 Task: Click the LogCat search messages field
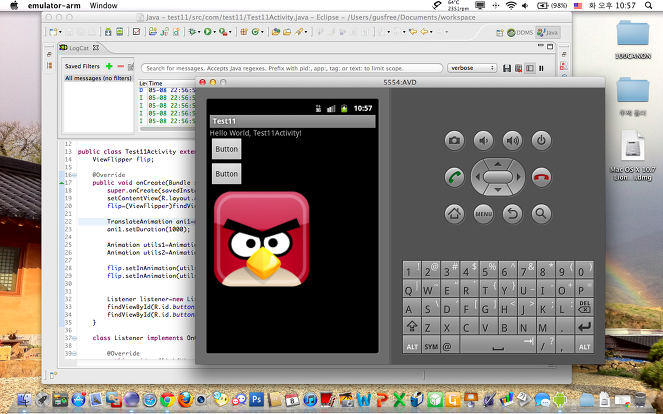pos(292,68)
